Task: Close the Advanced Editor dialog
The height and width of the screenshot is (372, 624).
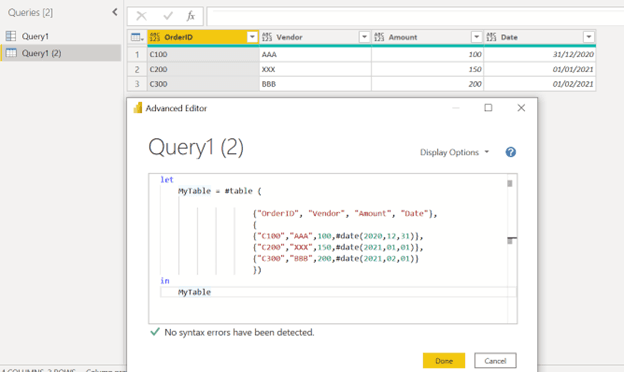Action: tap(521, 108)
